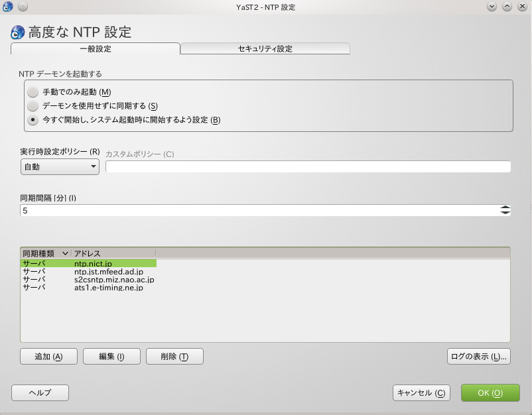Click the カスタムポリシー text field
Screen dimensions: 532x415
(308, 167)
